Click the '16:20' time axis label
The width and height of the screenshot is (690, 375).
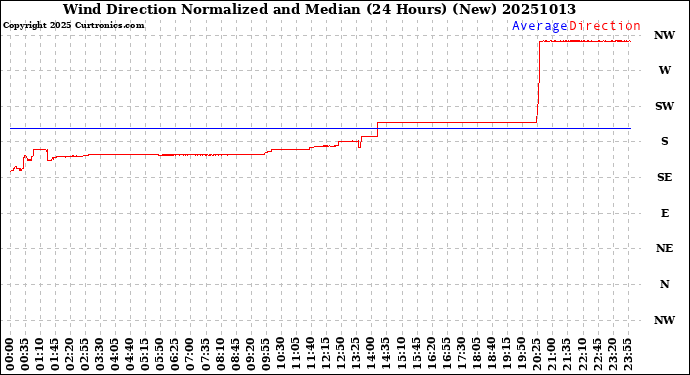coord(431,354)
